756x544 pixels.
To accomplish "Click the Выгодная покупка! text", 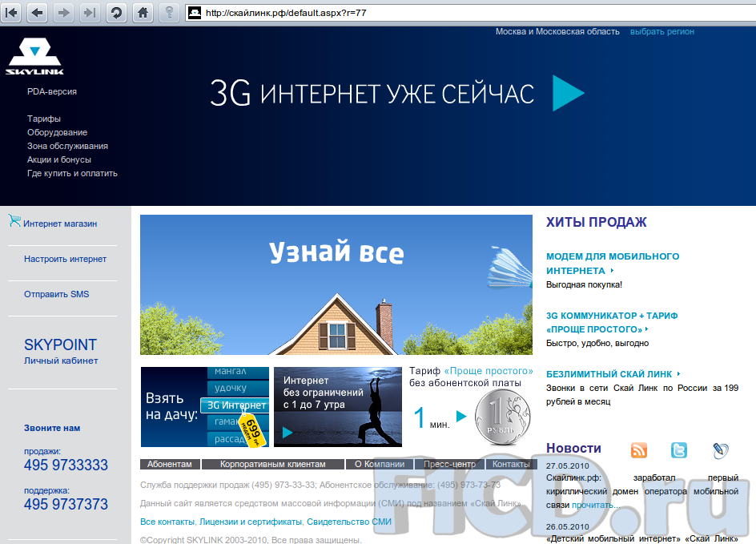I will pyautogui.click(x=584, y=284).
